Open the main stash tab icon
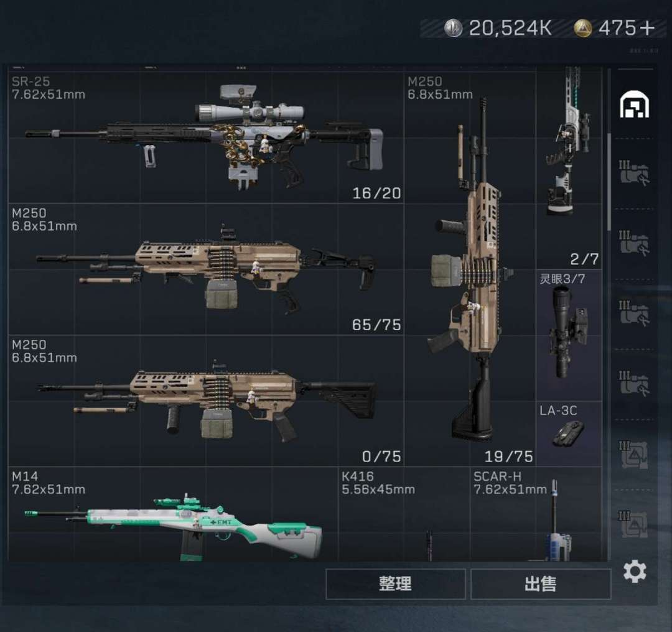 (634, 104)
